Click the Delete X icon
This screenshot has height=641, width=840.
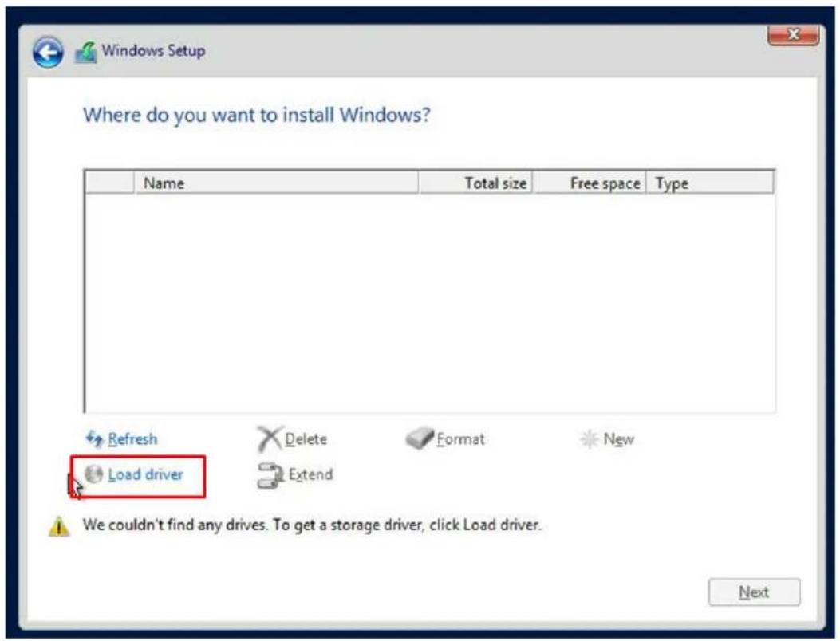point(268,439)
